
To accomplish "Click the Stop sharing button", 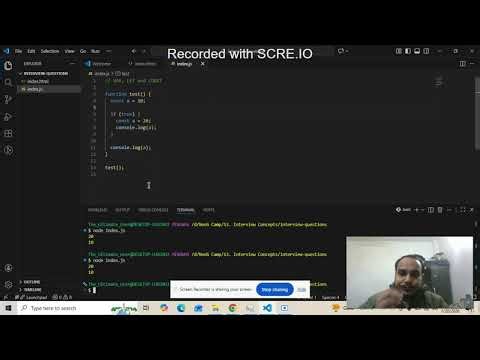I will [x=275, y=290].
